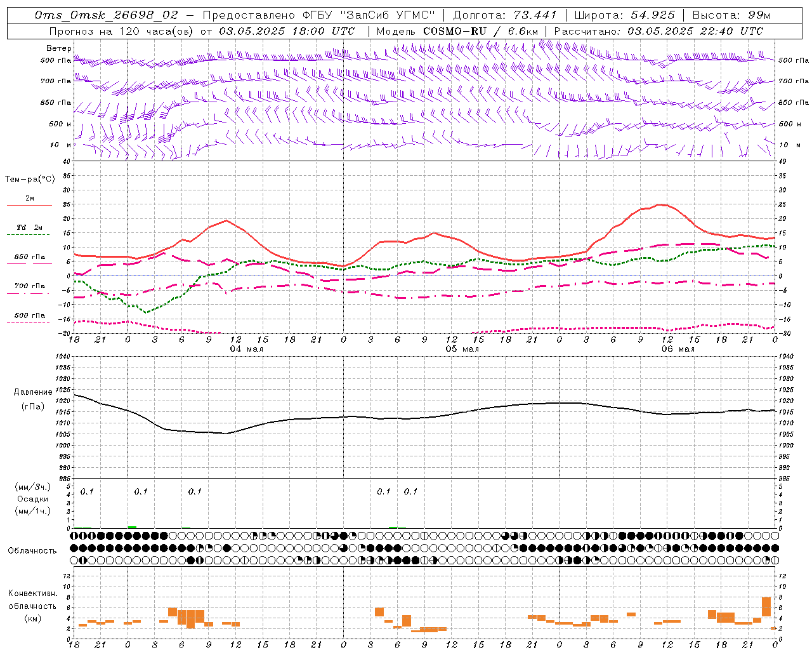Viewport: 812px width, 650px height.
Task: Click 'Прогноз на 120 часа(ов)' forecast header text
Action: 122,31
